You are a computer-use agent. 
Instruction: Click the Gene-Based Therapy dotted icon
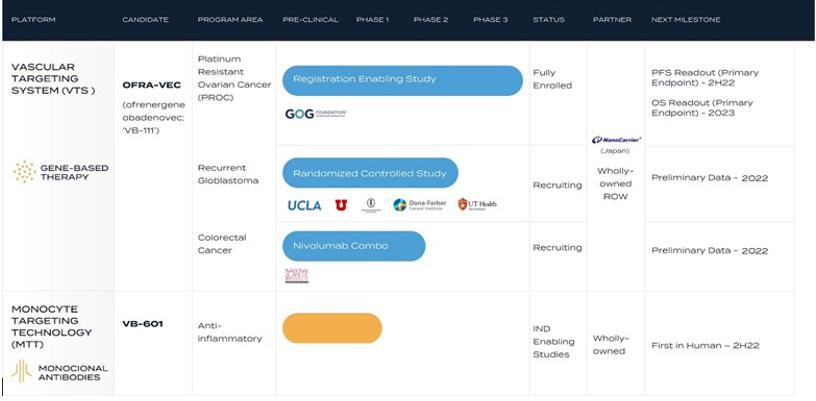point(24,172)
